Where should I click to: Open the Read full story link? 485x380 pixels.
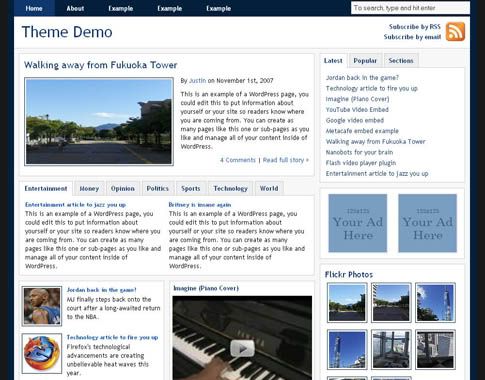click(x=286, y=160)
